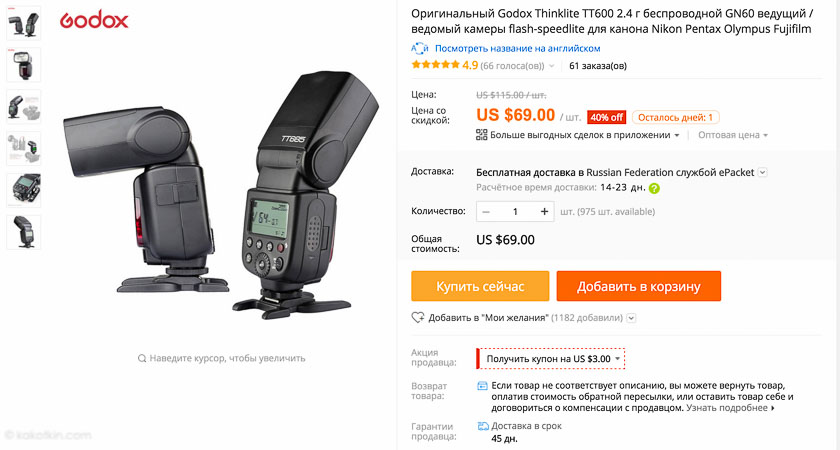Click the return policy icon next to Возврат товара

click(482, 386)
